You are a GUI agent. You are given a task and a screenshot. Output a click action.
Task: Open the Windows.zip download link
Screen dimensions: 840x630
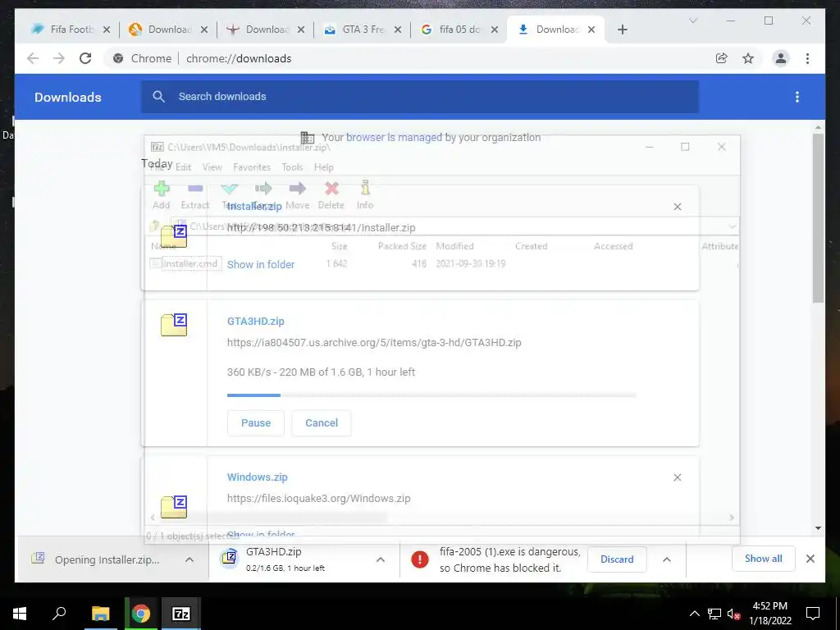point(257,477)
